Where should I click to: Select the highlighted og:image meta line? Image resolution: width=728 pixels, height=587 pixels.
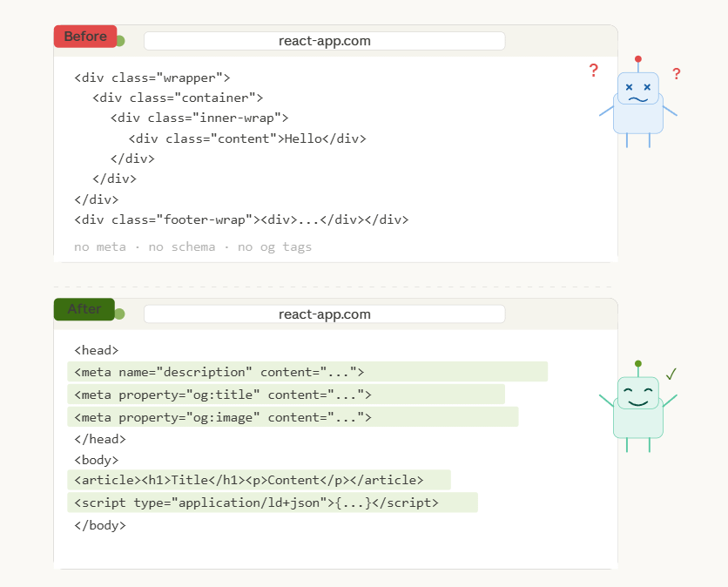293,416
